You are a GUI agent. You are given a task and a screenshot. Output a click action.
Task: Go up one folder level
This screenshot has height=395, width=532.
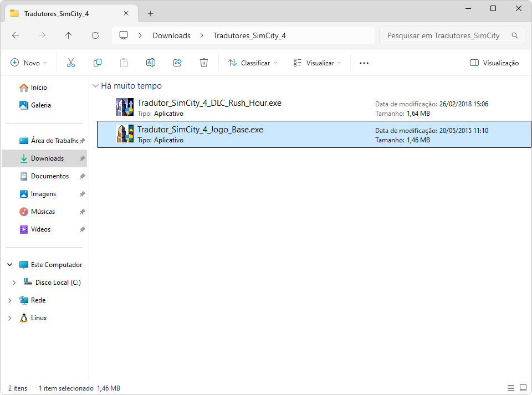(69, 35)
